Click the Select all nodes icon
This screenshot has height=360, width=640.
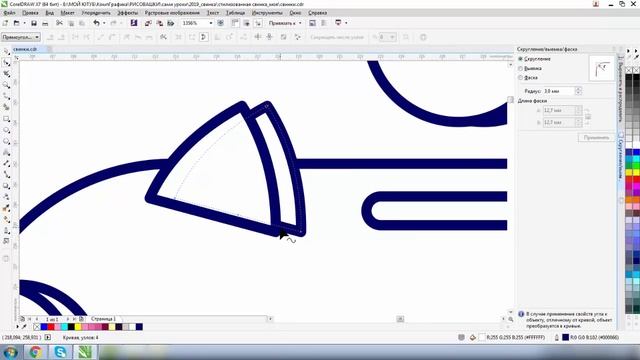click(x=298, y=37)
